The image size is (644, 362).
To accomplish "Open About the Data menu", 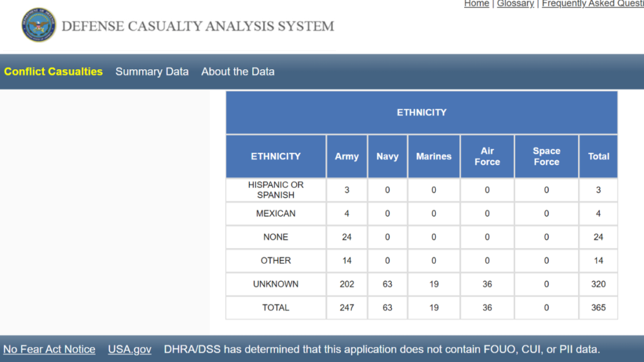I will point(238,72).
